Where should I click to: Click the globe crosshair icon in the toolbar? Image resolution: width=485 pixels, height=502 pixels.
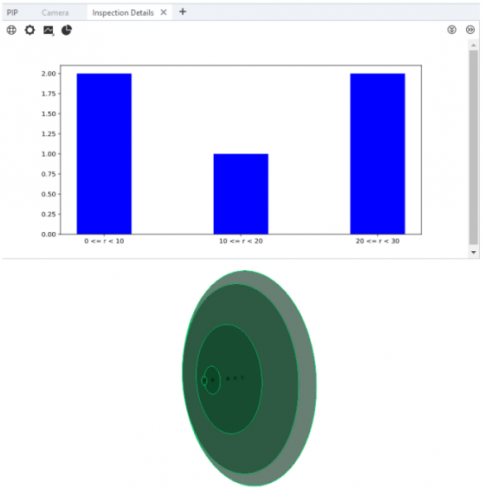click(11, 30)
